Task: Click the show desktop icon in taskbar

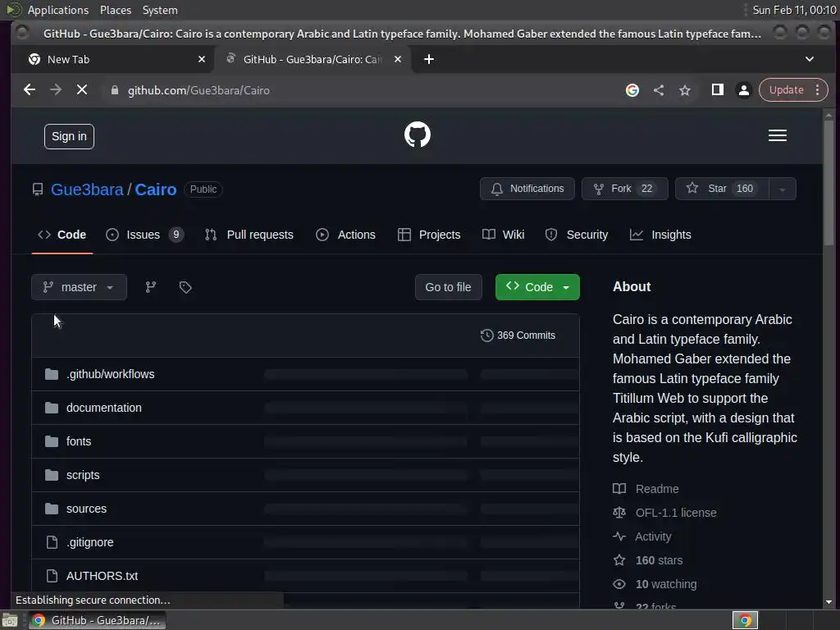Action: [10, 620]
